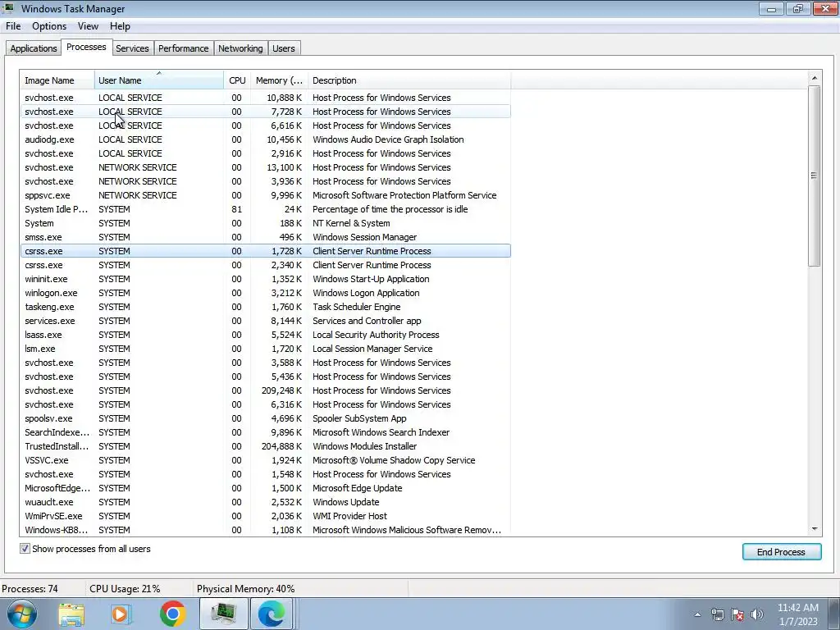Sort by Image Name column header
The height and width of the screenshot is (630, 840).
(x=57, y=80)
